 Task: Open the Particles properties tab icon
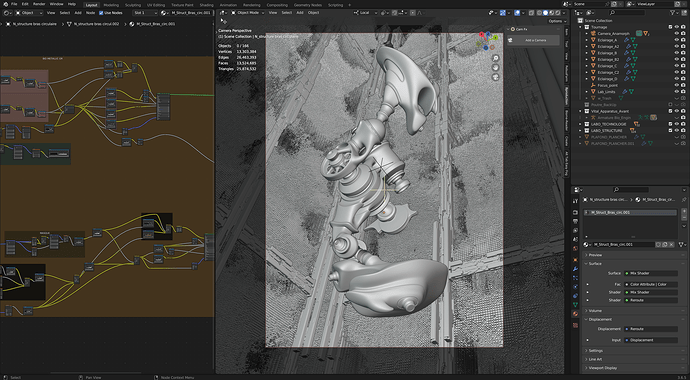pos(576,278)
